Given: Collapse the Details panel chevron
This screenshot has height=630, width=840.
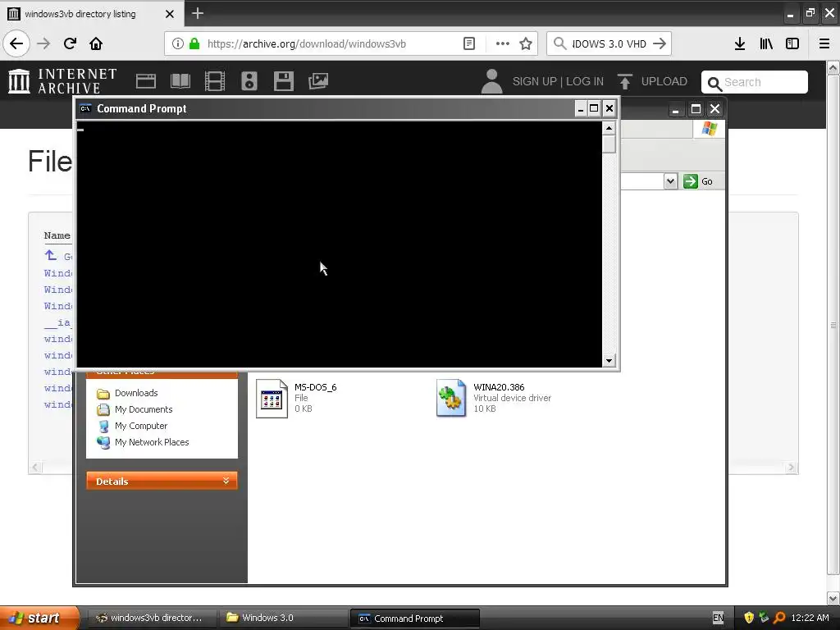Looking at the screenshot, I should (x=226, y=481).
